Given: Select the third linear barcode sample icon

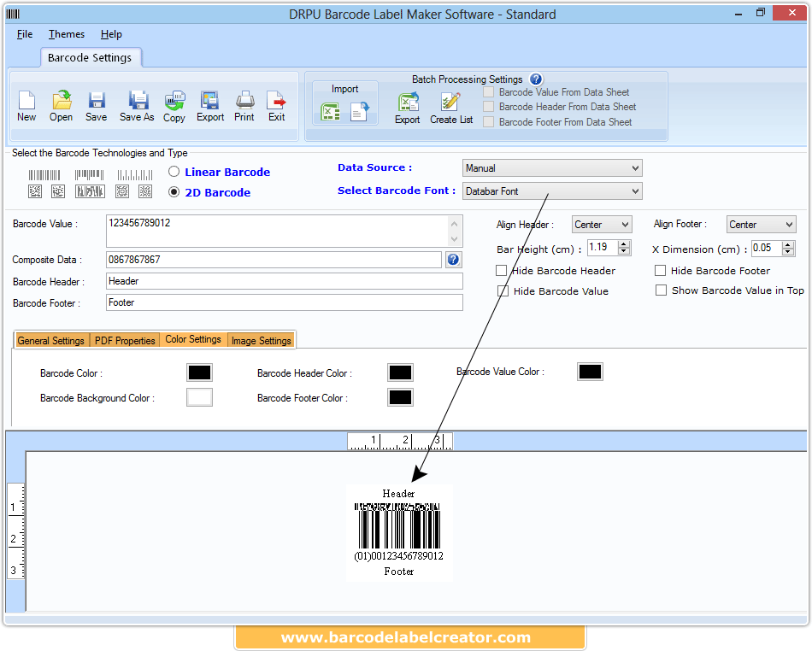Looking at the screenshot, I should click(x=135, y=175).
